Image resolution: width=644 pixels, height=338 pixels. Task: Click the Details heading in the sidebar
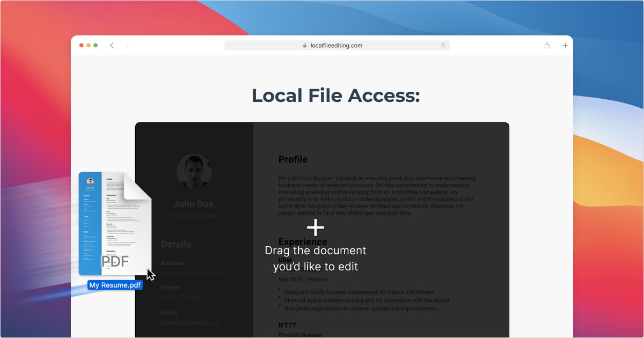(x=175, y=244)
